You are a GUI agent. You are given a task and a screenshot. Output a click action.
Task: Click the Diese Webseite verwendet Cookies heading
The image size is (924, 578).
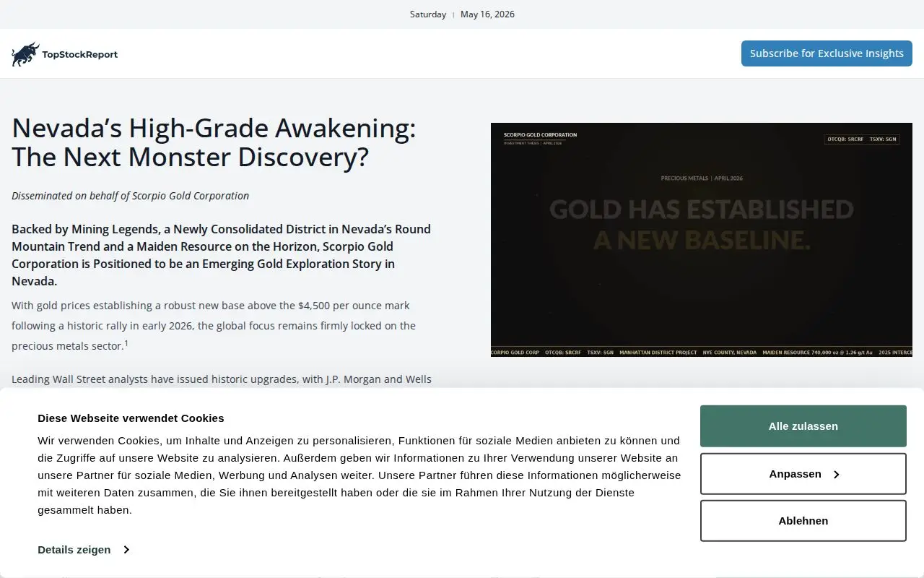(x=131, y=418)
